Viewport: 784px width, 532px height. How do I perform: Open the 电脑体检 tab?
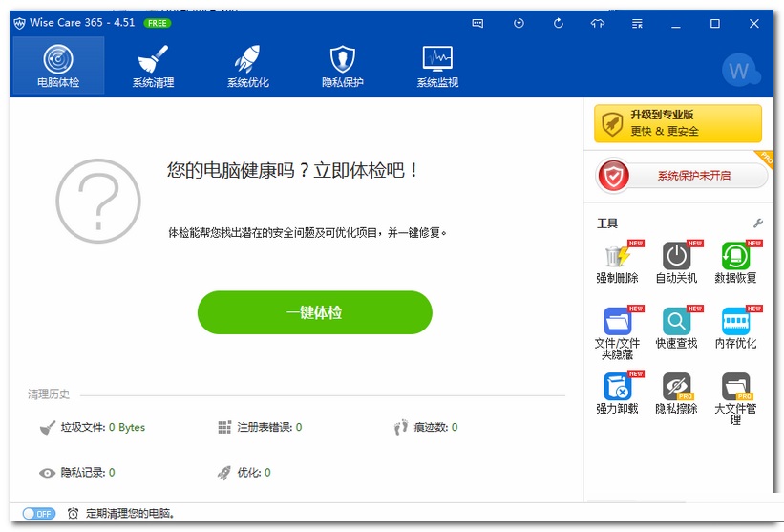tap(58, 66)
